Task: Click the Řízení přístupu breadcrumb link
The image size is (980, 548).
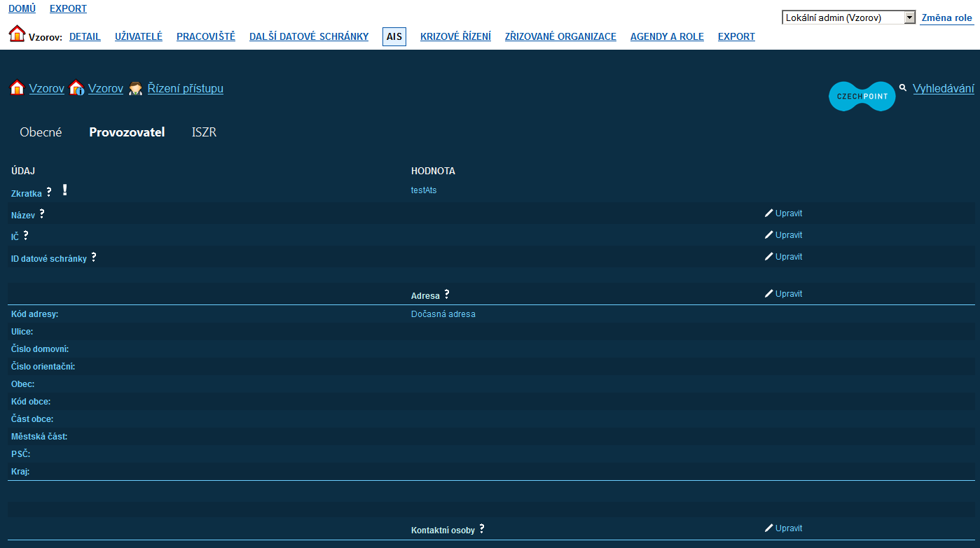Action: click(186, 88)
